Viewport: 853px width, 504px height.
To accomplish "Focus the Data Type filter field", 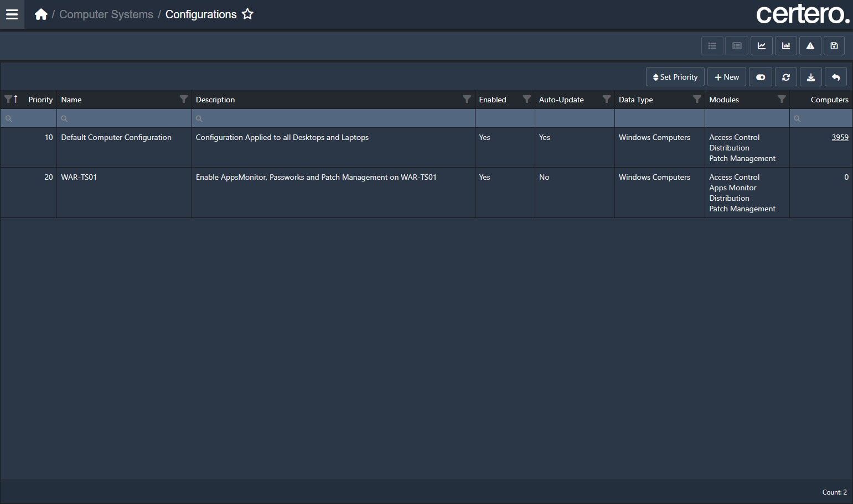I will click(x=660, y=118).
